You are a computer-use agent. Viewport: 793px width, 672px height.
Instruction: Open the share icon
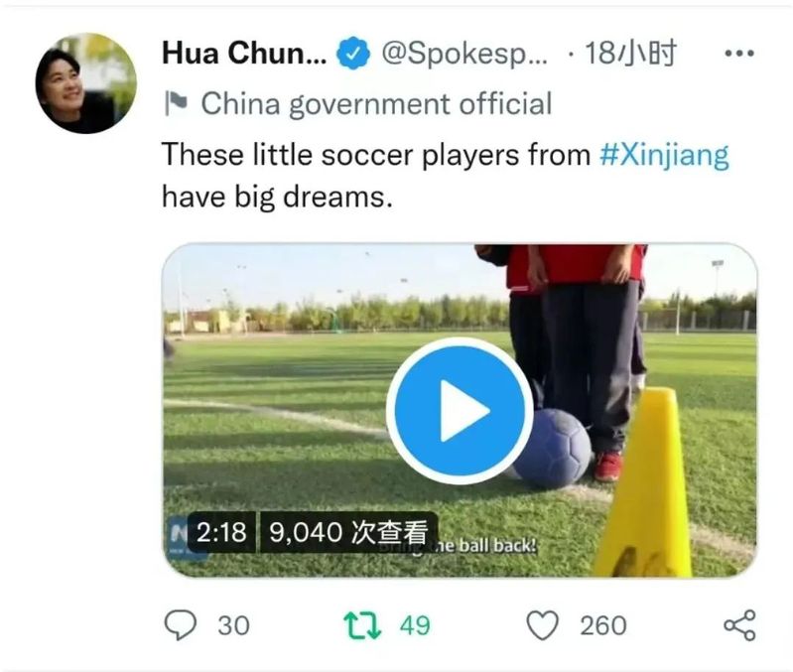(x=739, y=625)
